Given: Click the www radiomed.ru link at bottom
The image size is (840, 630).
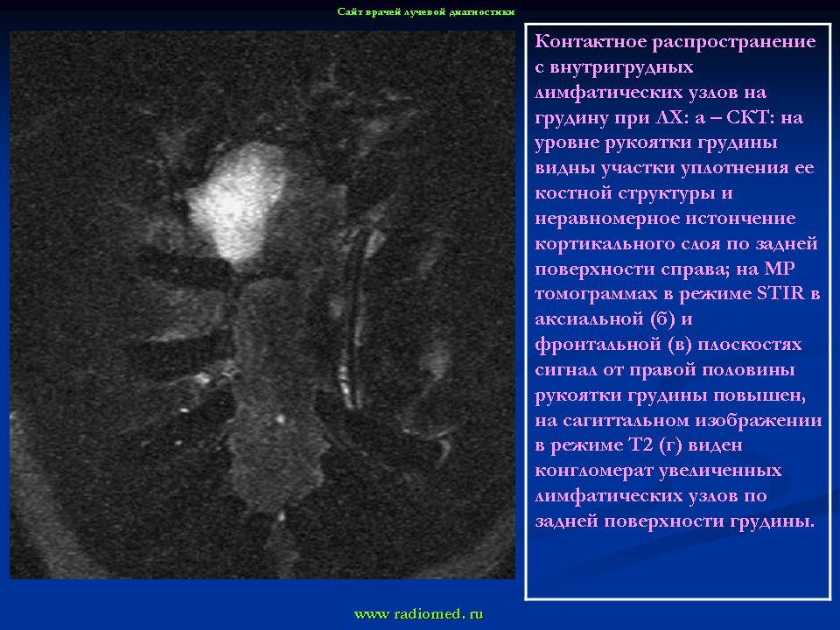Looking at the screenshot, I should point(418,614).
